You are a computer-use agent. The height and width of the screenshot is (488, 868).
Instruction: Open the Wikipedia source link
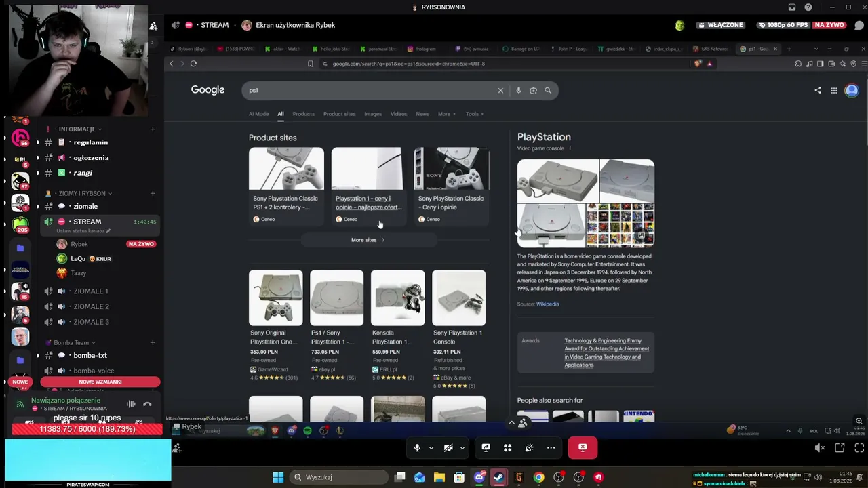[548, 304]
